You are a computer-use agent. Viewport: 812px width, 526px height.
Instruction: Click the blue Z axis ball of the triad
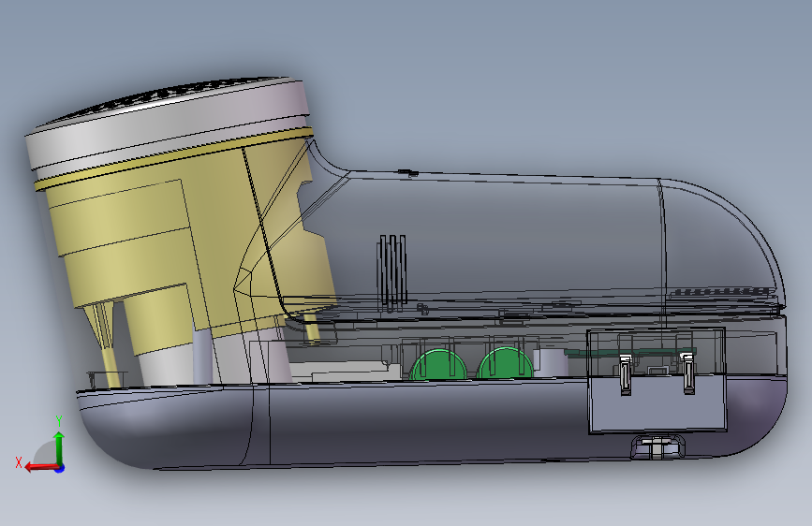[60, 468]
